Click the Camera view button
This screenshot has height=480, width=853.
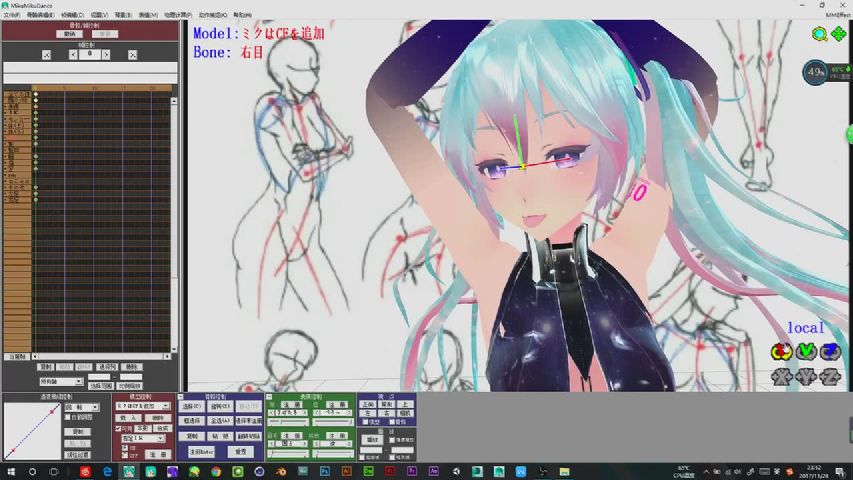(x=405, y=413)
